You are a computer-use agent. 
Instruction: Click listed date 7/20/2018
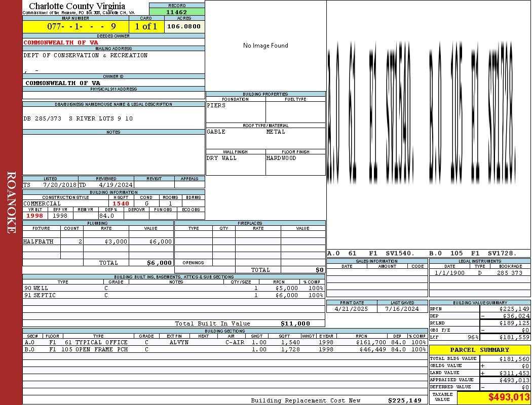[x=60, y=185]
